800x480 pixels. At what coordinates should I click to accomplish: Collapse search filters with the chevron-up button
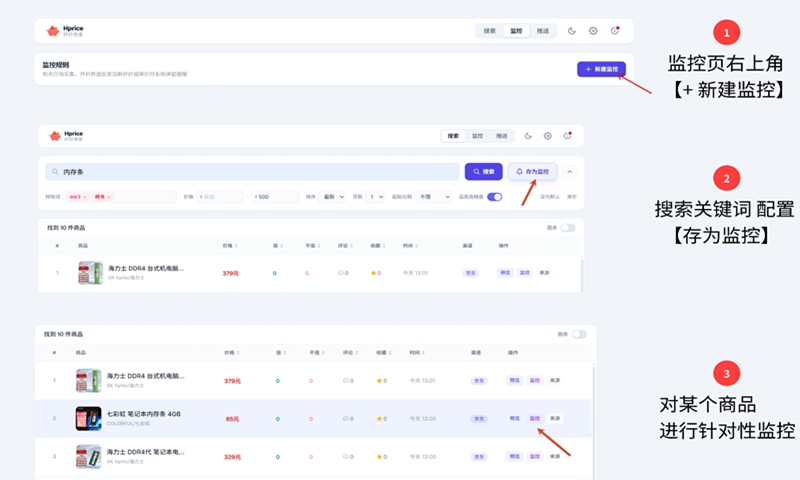tap(569, 172)
